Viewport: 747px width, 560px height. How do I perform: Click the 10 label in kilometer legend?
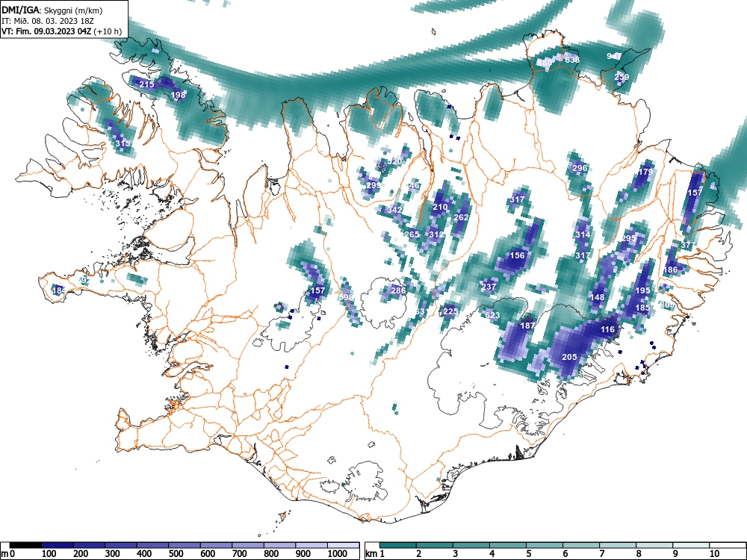pos(713,554)
